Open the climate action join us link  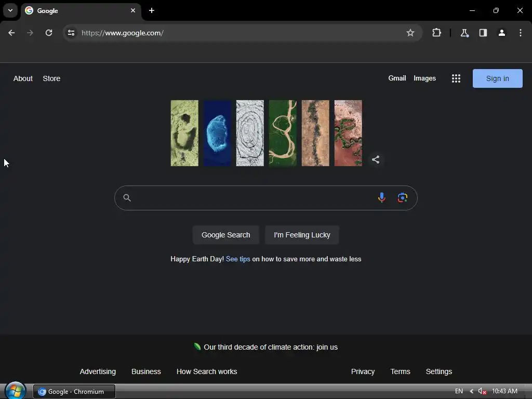[x=271, y=347]
